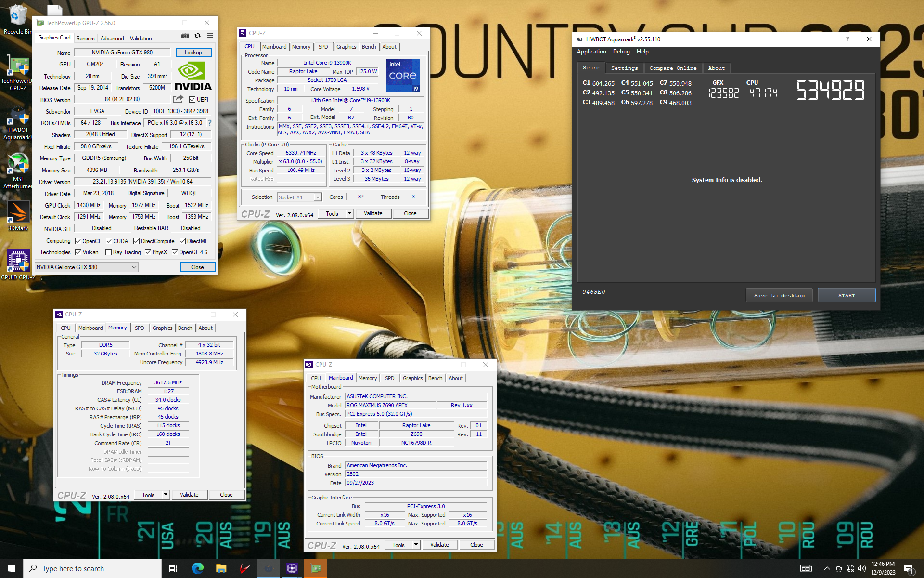Toggle OpenCL checkbox
Screen dimensions: 924x578
click(x=78, y=241)
